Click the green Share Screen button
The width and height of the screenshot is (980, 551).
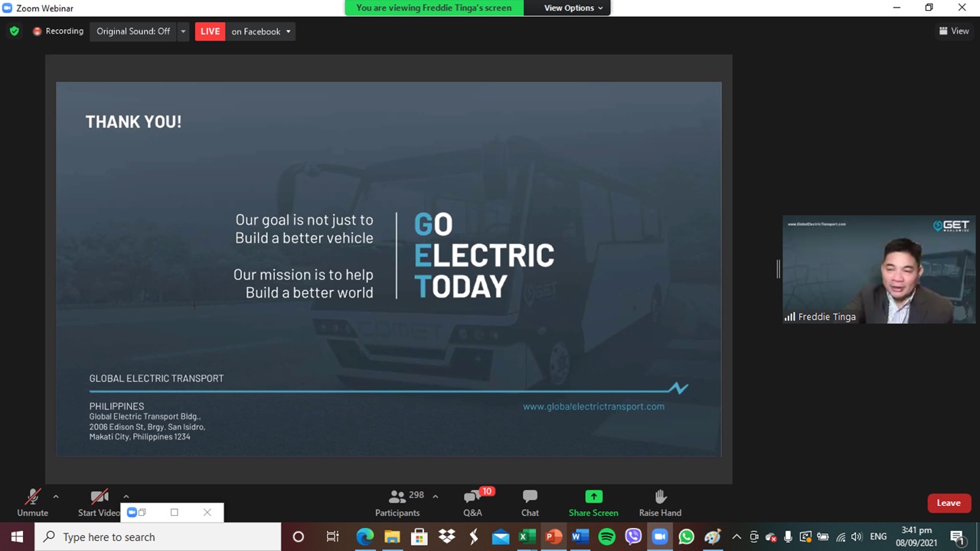click(x=593, y=503)
